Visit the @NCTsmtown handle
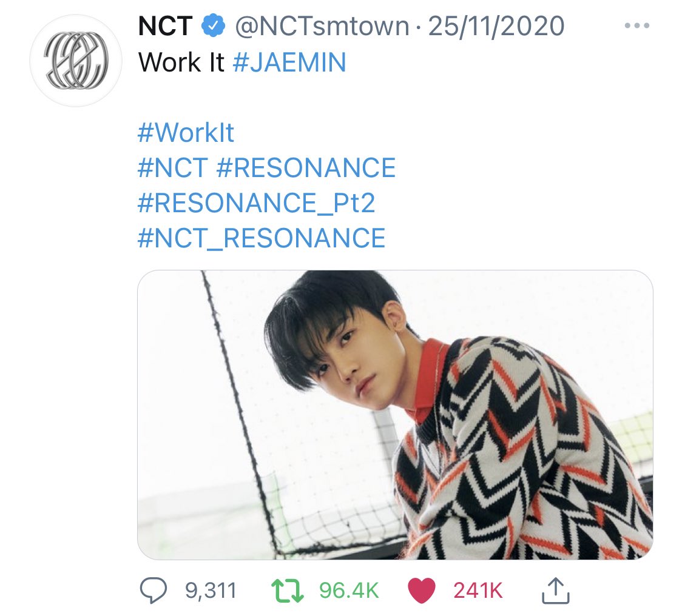Viewport: 682px width, 616px height. coord(322,26)
